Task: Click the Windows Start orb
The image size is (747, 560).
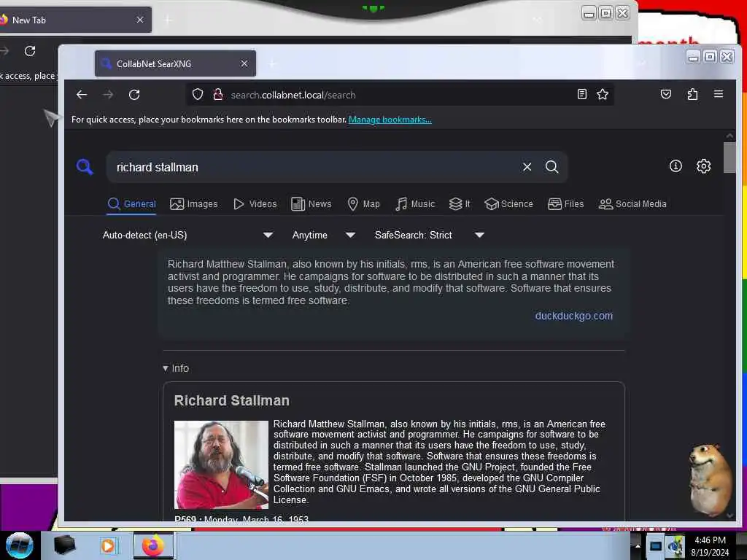Action: (x=19, y=545)
